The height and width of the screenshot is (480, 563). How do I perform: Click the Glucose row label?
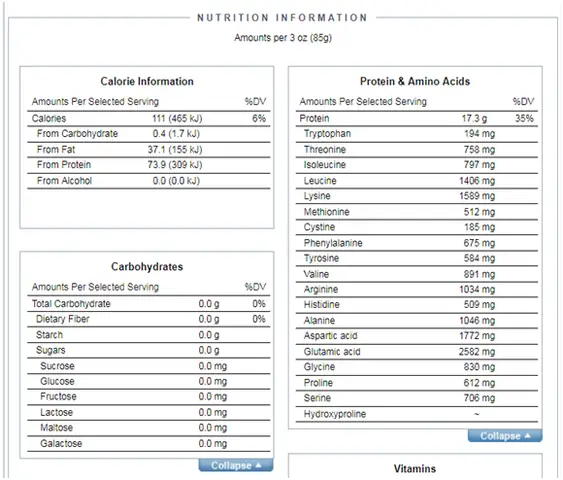(x=57, y=381)
